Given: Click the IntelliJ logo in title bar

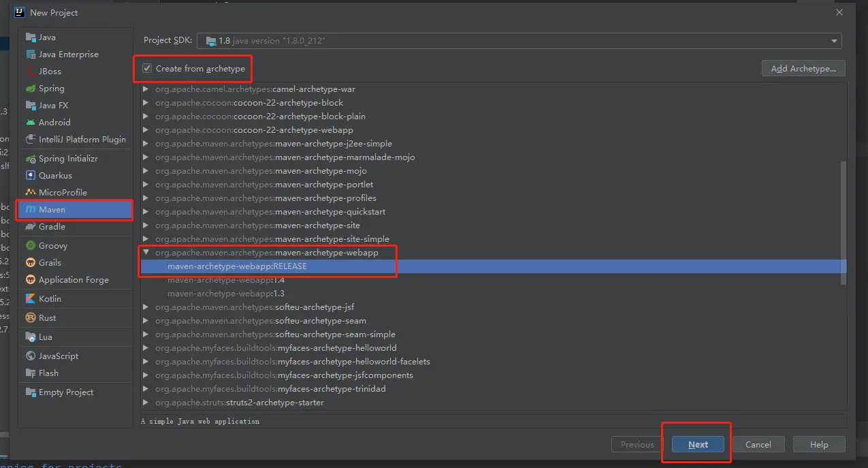Looking at the screenshot, I should tap(20, 12).
